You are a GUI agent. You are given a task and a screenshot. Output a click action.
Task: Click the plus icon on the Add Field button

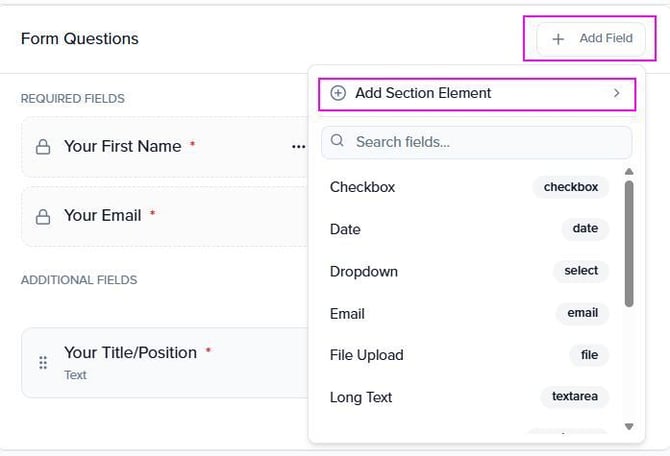coord(558,38)
